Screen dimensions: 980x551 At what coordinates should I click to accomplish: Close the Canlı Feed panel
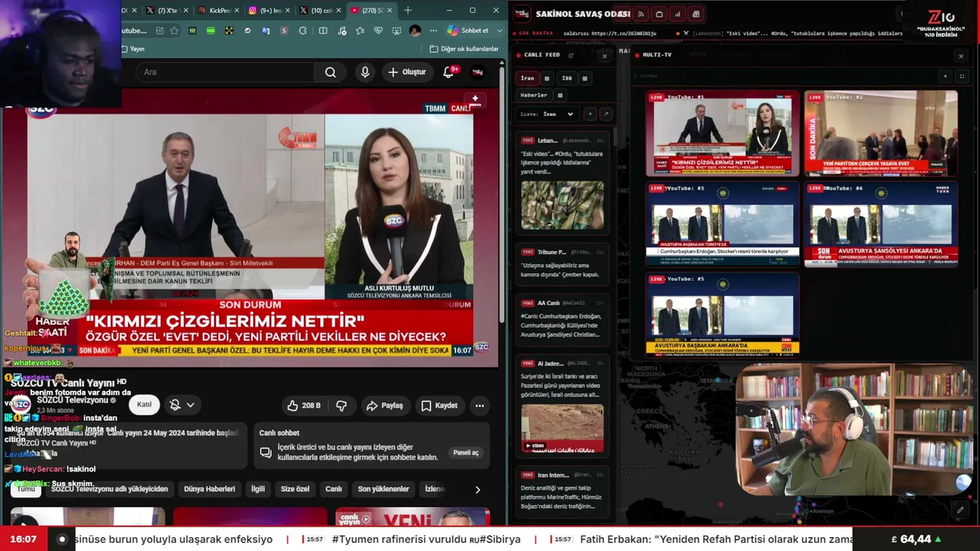coord(604,56)
